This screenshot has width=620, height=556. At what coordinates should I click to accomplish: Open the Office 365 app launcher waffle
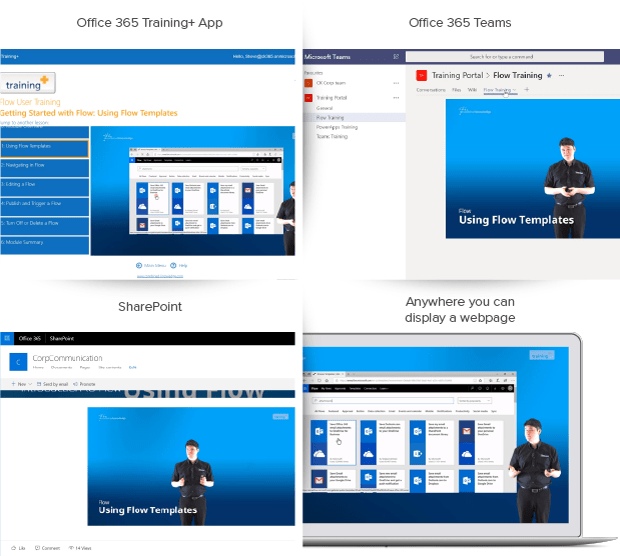point(7,339)
